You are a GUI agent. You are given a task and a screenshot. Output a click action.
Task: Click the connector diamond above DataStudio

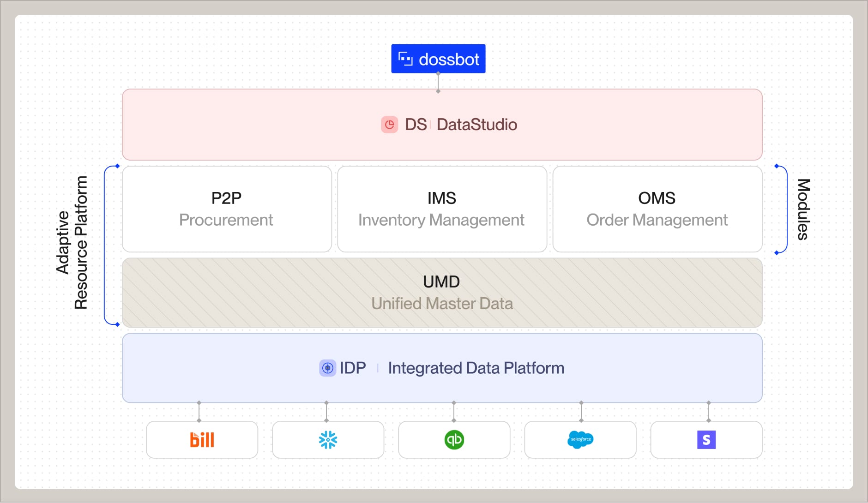tap(439, 91)
